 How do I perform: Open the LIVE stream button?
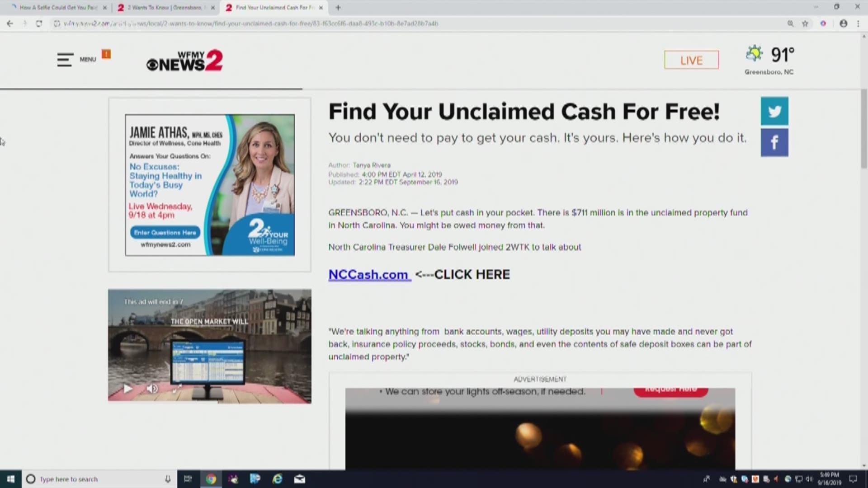(691, 60)
